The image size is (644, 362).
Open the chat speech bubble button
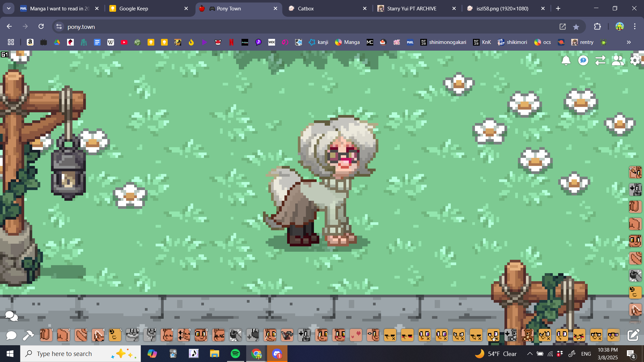tap(11, 335)
